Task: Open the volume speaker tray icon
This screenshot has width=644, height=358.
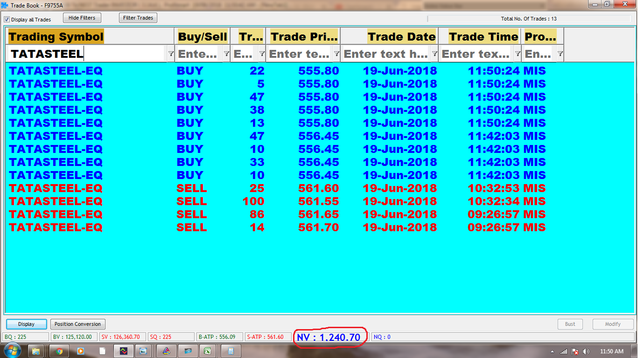Action: 586,351
